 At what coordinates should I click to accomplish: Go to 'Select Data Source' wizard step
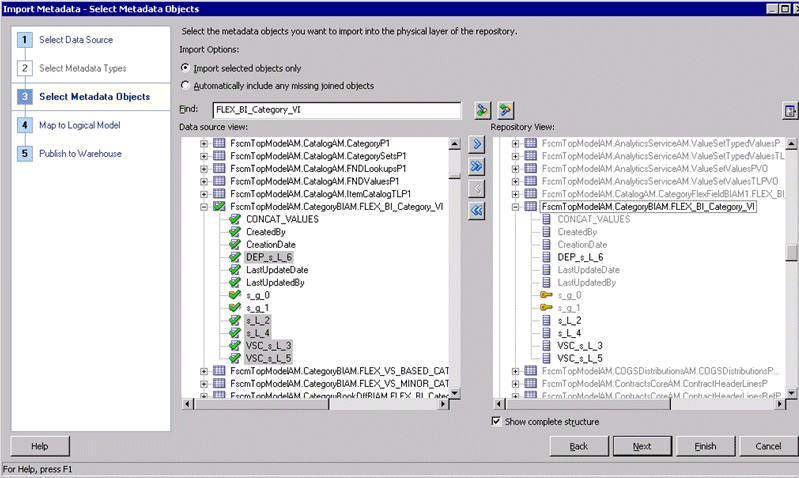76,40
